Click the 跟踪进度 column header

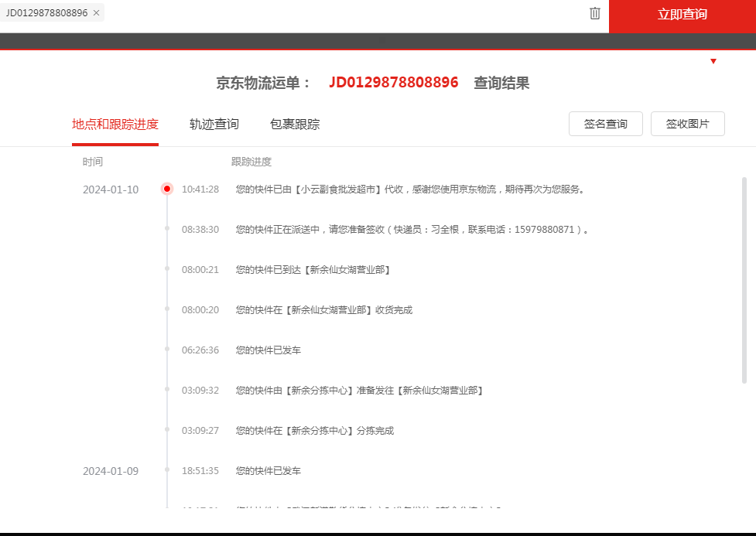tap(251, 162)
